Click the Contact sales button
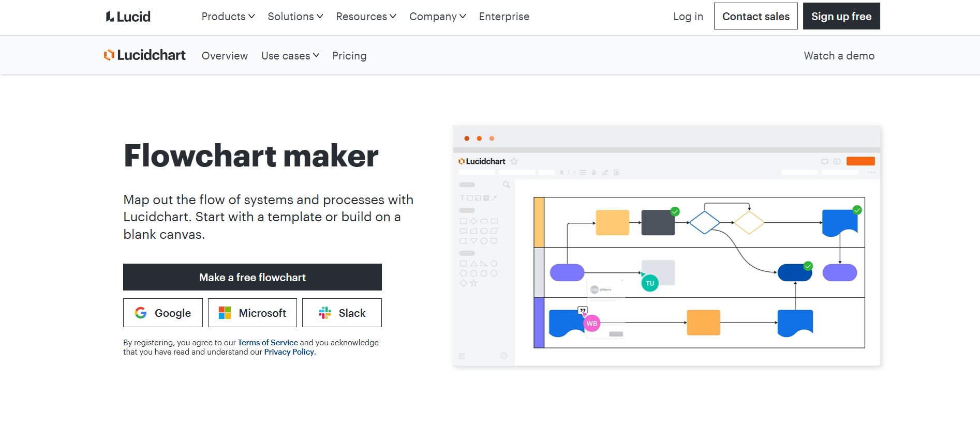This screenshot has height=443, width=980. click(x=756, y=16)
